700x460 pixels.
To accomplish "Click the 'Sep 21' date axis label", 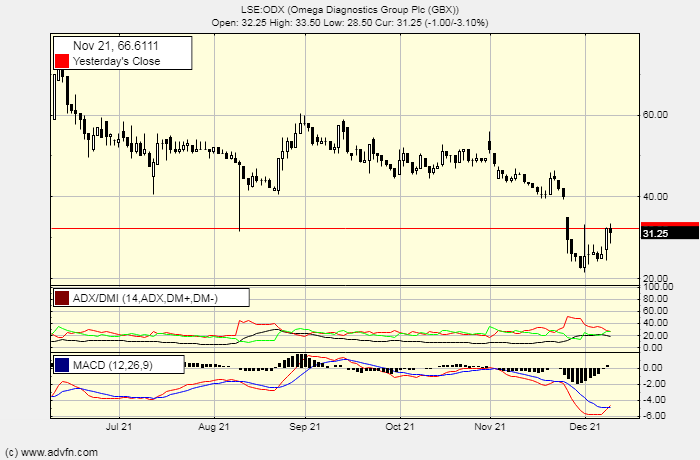I will 305,427.
